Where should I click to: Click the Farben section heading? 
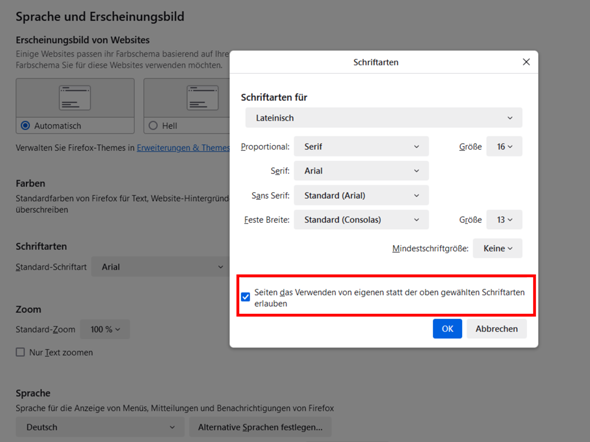point(30,184)
